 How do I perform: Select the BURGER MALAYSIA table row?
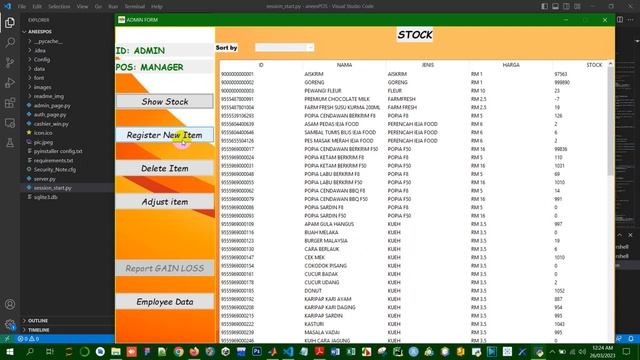pos(414,241)
